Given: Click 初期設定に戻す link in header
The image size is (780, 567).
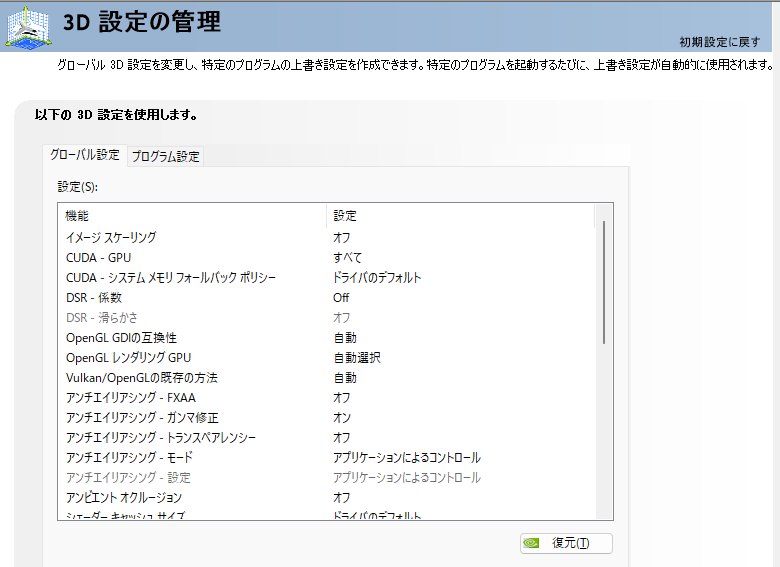Looking at the screenshot, I should coord(719,42).
